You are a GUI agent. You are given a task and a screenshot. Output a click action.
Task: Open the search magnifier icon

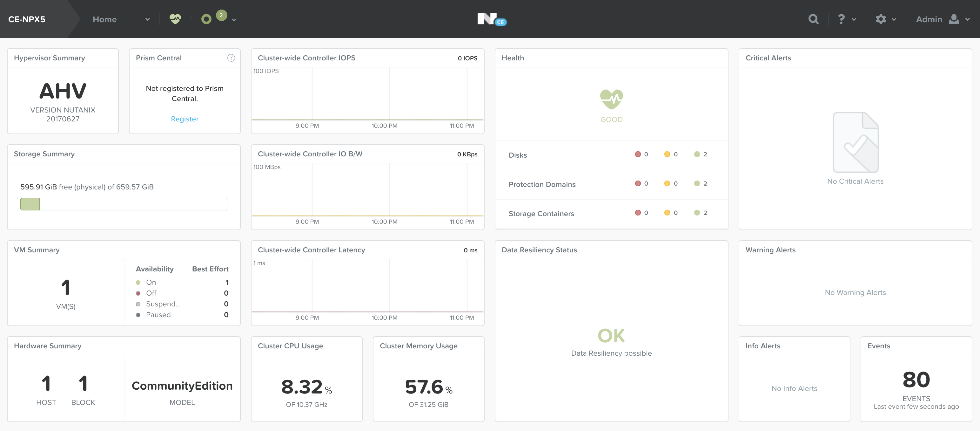click(x=813, y=19)
